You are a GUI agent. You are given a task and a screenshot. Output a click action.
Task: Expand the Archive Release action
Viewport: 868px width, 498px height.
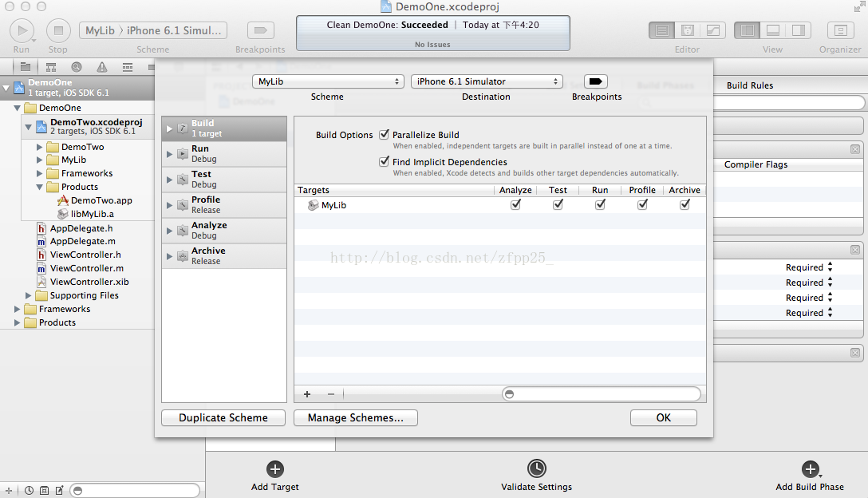tap(169, 256)
